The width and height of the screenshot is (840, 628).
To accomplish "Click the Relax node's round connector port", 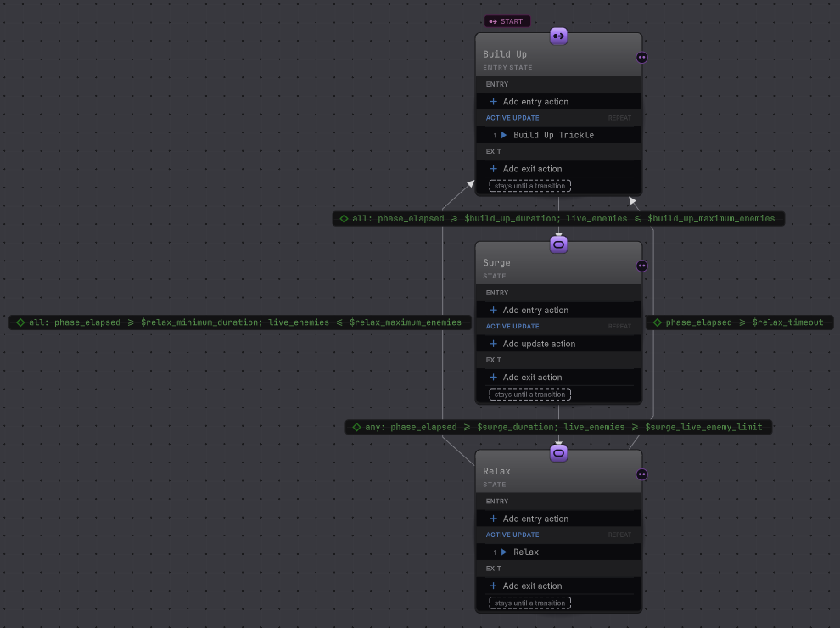I will tap(641, 474).
